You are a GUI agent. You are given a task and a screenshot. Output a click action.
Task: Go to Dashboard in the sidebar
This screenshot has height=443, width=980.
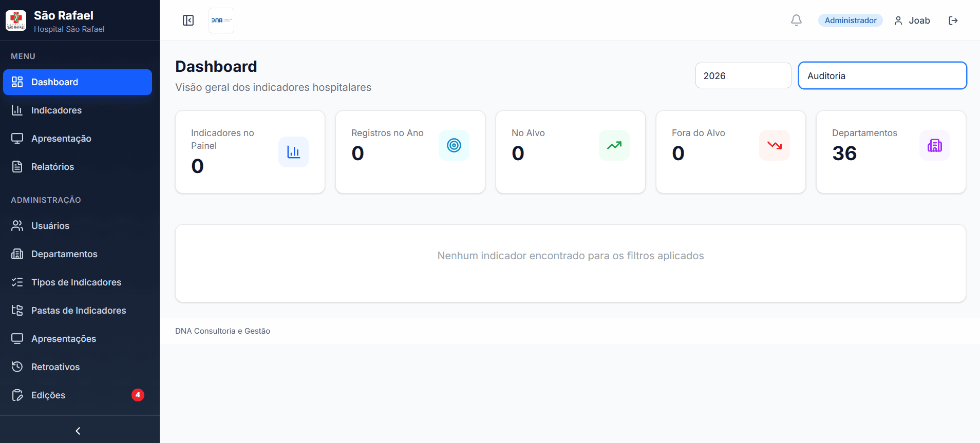(78, 82)
